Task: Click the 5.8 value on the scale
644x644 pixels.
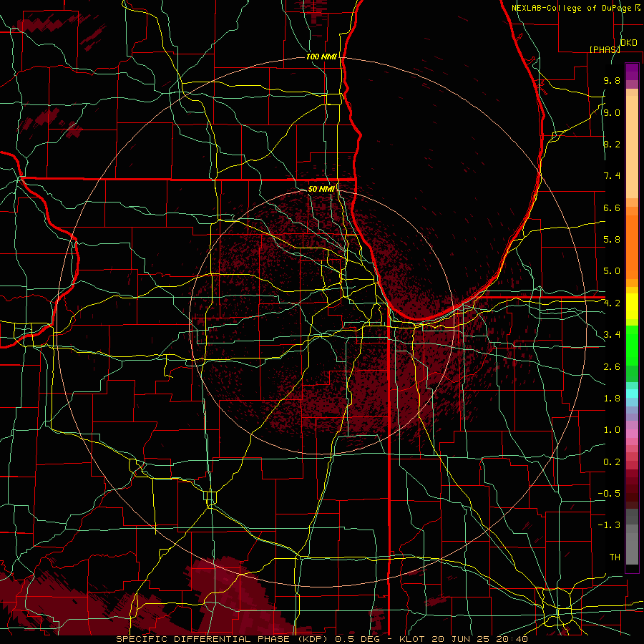Action: point(612,240)
